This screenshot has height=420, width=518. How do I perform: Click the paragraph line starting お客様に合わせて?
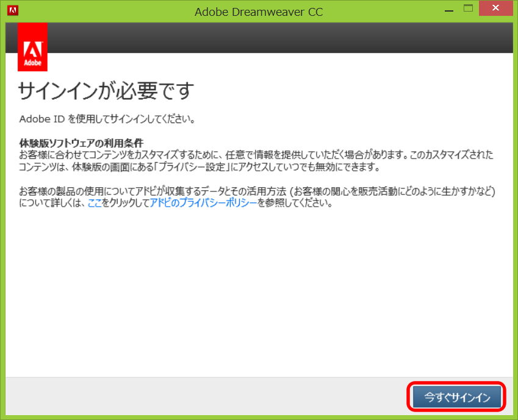[x=256, y=155]
